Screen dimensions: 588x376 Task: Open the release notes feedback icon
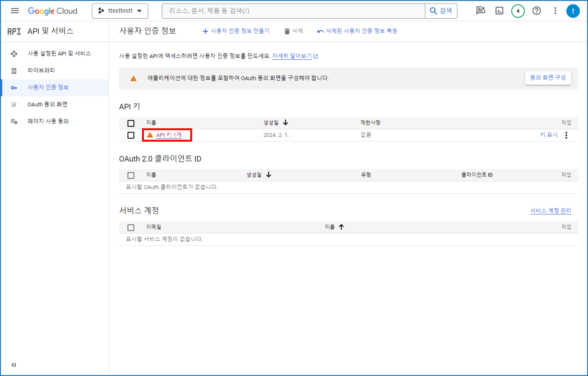pos(480,11)
